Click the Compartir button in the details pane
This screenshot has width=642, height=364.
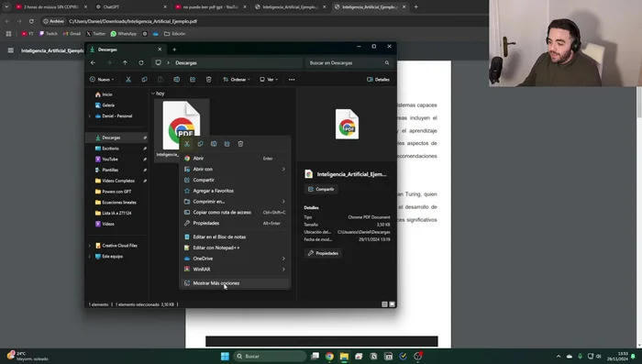tap(321, 189)
